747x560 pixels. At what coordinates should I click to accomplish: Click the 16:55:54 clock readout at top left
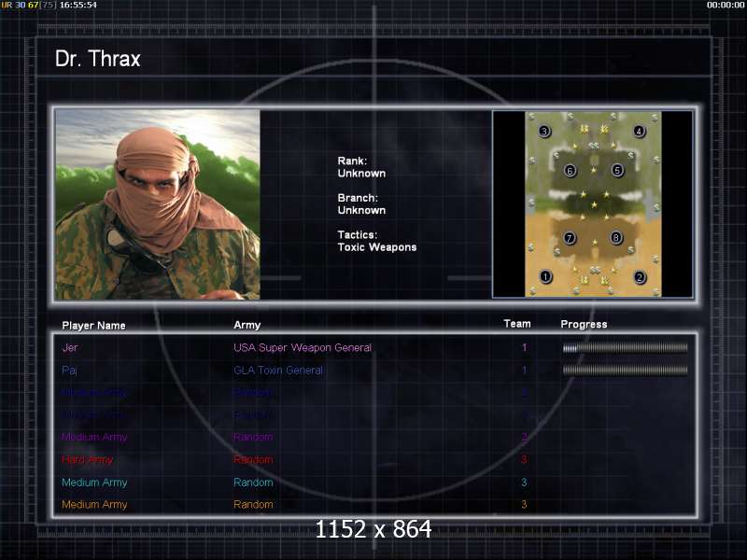click(x=78, y=5)
